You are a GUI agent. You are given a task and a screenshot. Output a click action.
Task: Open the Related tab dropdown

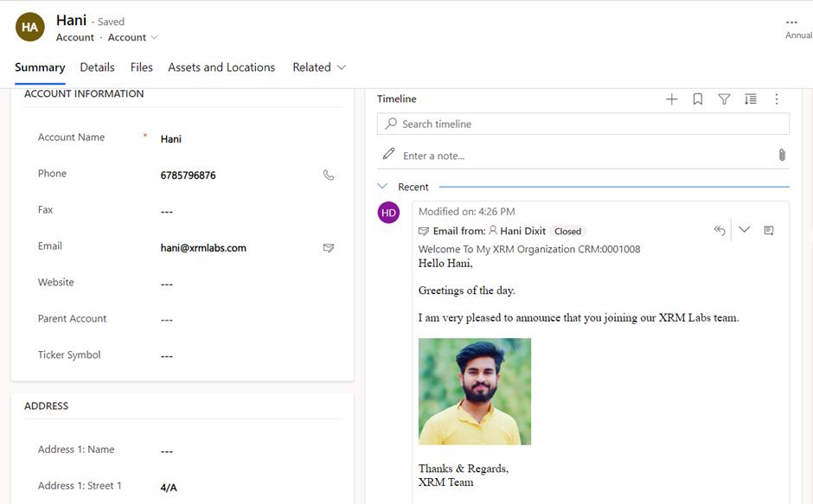coord(319,67)
